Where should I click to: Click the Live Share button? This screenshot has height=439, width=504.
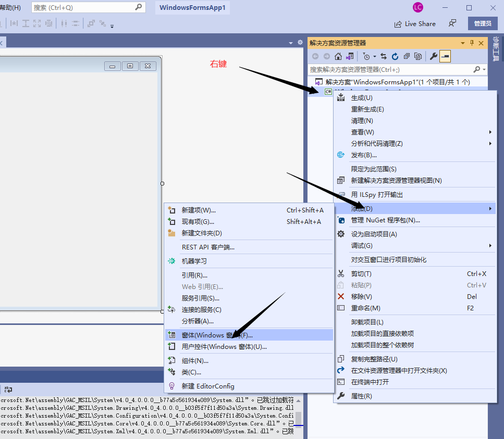coord(415,24)
